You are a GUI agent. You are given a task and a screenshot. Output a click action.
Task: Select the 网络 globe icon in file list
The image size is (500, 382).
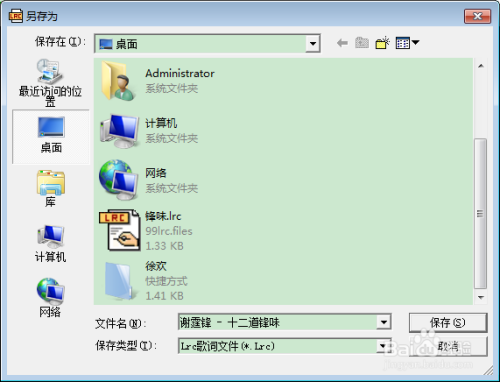click(119, 180)
